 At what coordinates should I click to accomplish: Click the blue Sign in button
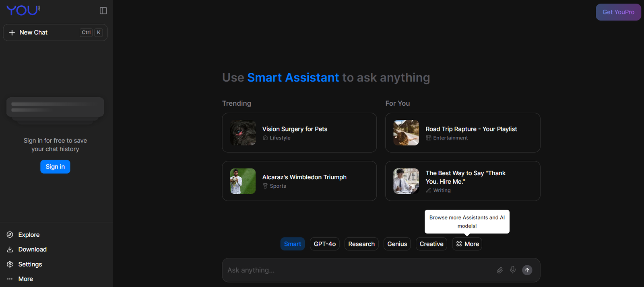(55, 167)
